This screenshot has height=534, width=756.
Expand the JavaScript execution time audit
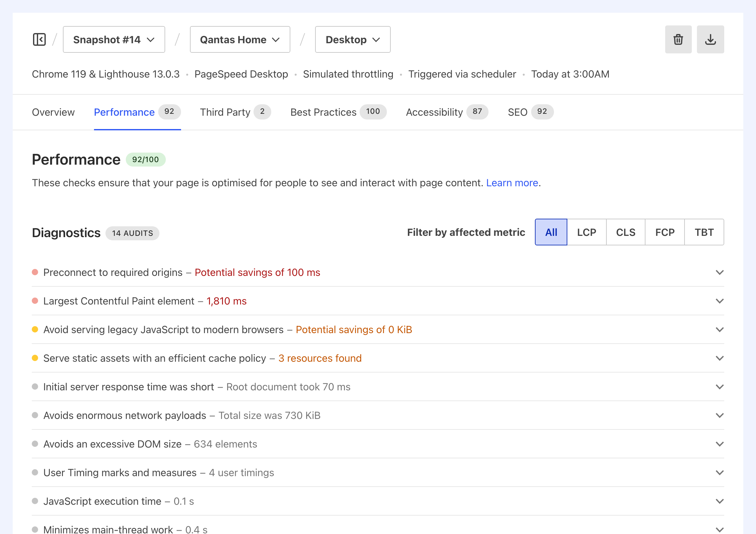click(x=719, y=501)
